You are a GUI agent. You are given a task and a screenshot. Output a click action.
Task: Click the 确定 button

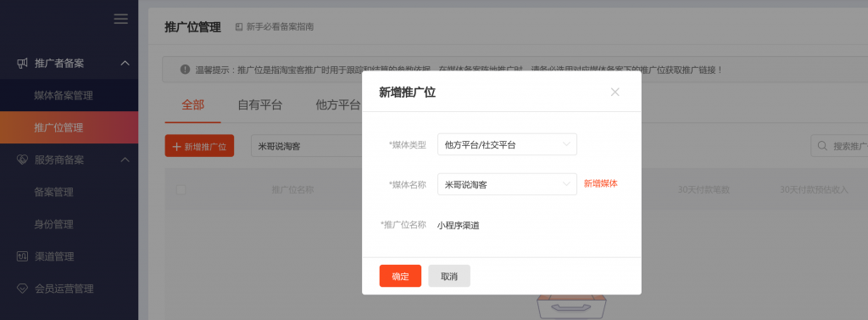(x=400, y=276)
